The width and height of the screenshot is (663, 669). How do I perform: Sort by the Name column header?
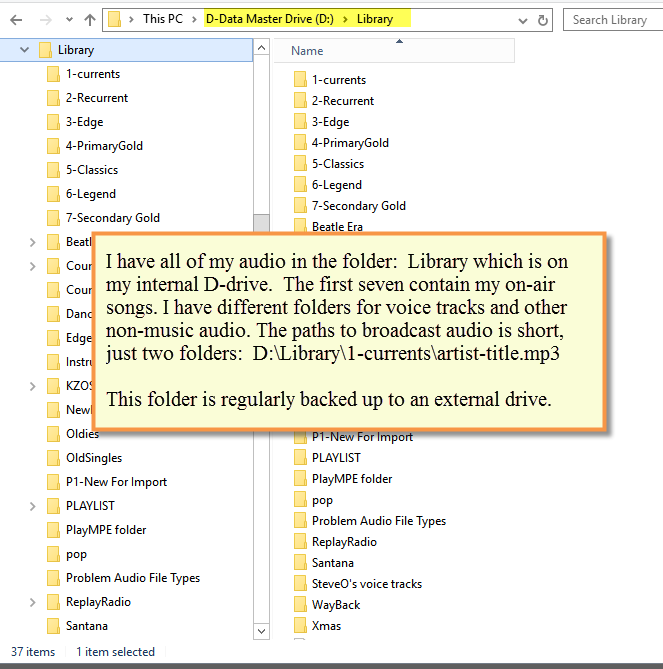(394, 51)
